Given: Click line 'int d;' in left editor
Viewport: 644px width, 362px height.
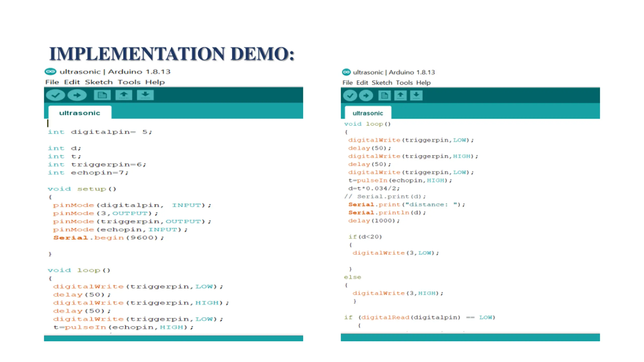Looking at the screenshot, I should click(64, 148).
